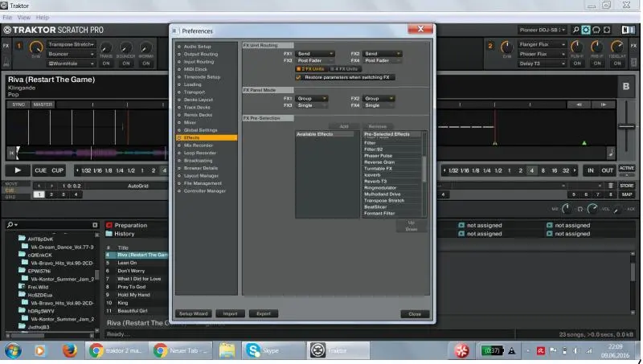Click the Firefox icon in the taskbar
Image resolution: width=643 pixels, height=364 pixels.
68,350
